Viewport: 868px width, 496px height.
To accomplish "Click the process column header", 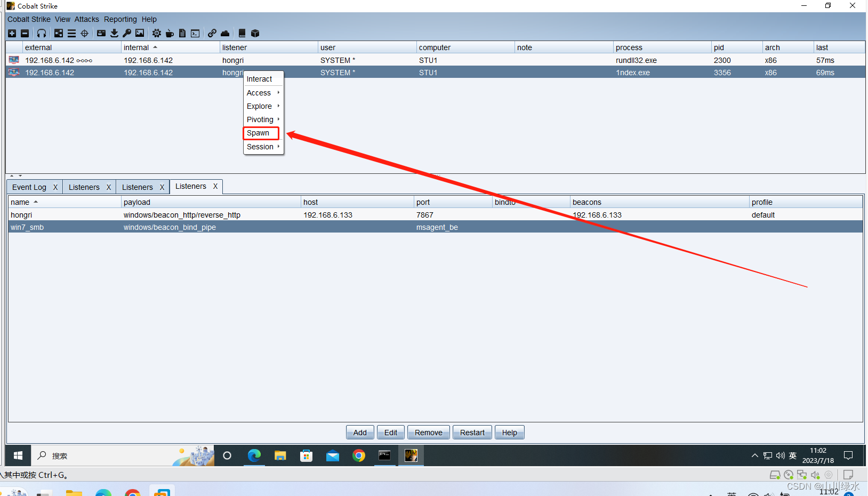I will [x=662, y=47].
